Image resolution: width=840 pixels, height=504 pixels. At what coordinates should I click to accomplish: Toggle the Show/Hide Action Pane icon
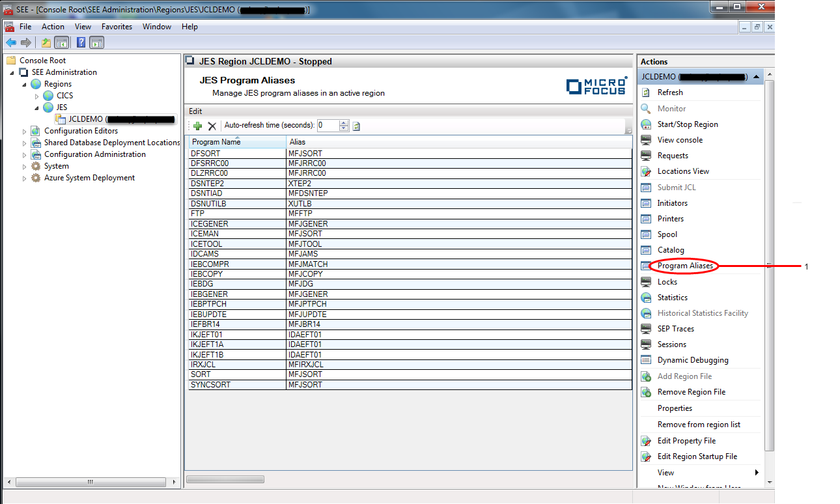click(x=97, y=43)
